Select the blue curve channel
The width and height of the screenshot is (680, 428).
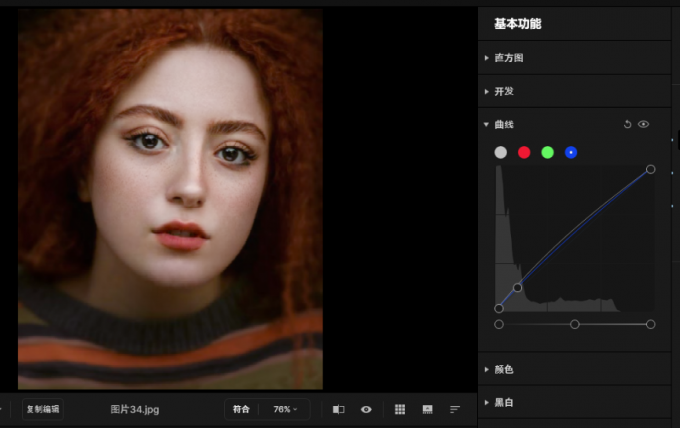571,152
